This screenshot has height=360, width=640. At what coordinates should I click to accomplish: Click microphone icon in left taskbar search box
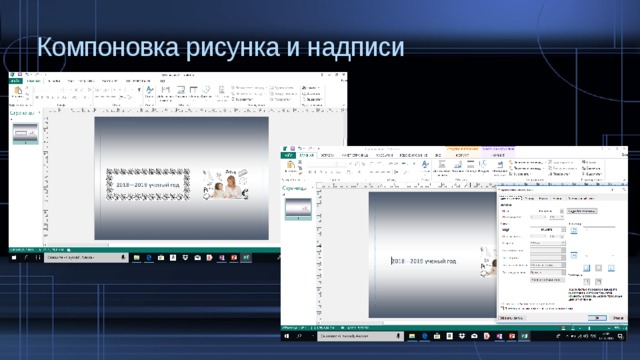pos(123,258)
